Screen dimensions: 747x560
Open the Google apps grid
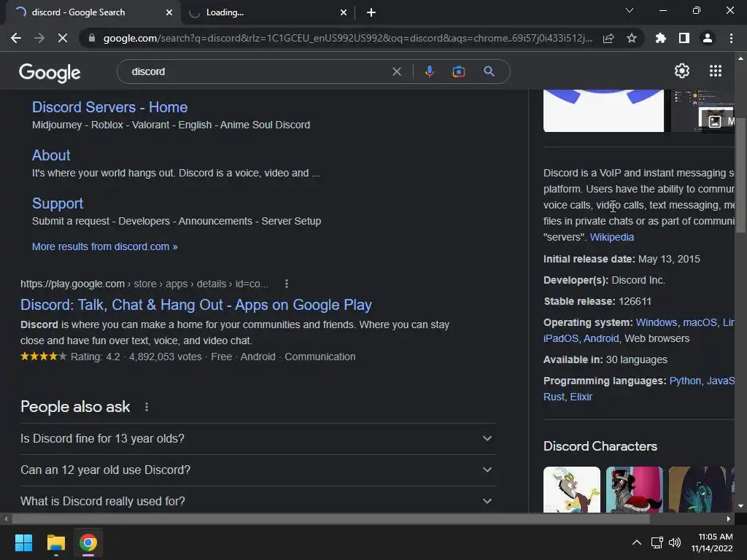(x=715, y=71)
